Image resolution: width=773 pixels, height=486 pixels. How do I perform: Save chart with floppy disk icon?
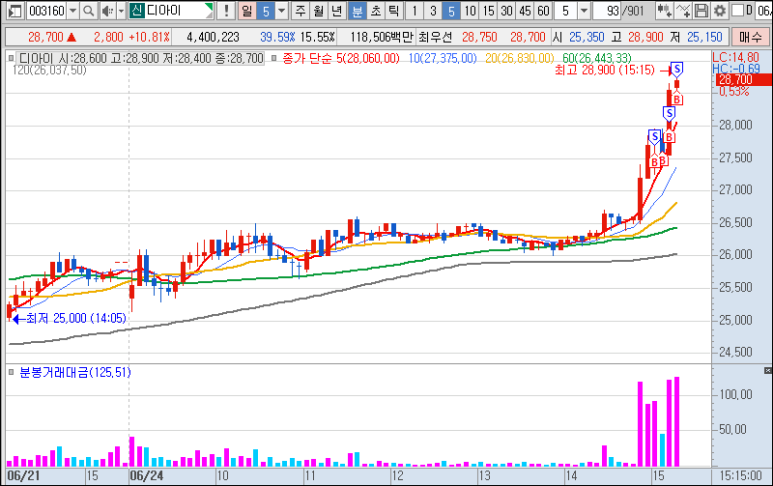(701, 10)
